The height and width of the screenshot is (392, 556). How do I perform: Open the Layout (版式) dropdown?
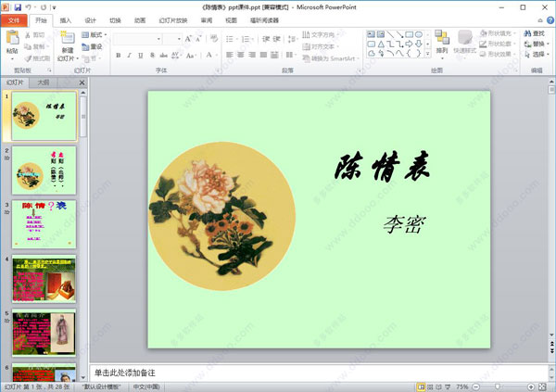pos(95,35)
